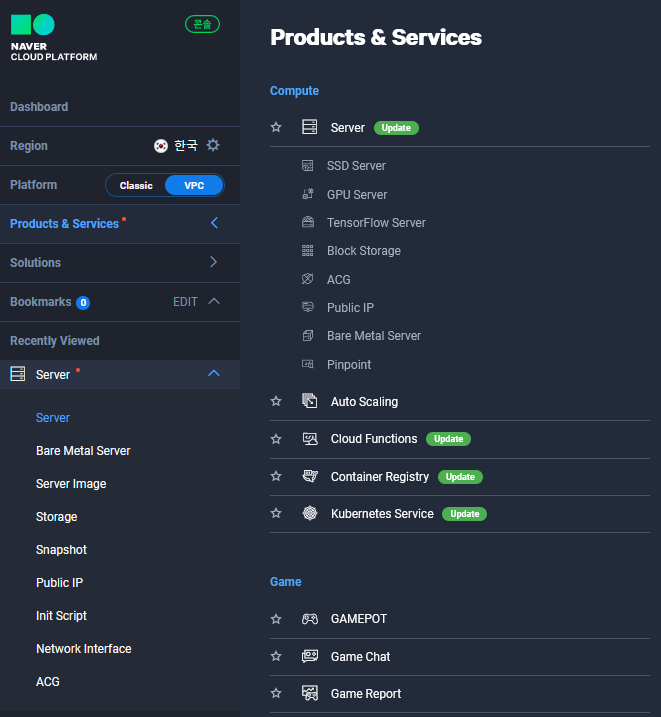Click the Game Chat icon
Viewport: 661px width, 717px height.
[310, 657]
